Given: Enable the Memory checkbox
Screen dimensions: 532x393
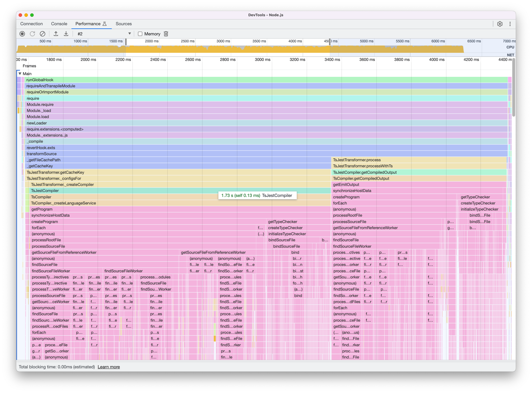Looking at the screenshot, I should 140,34.
